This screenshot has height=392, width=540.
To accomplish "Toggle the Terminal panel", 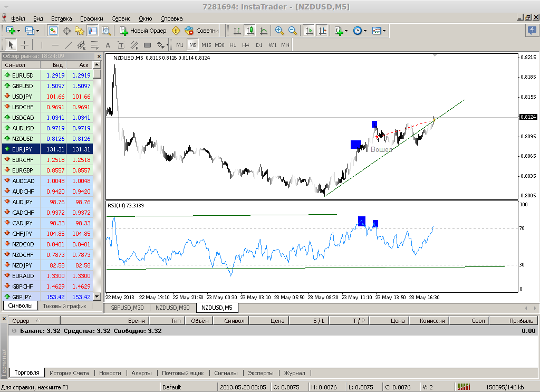I will click(x=93, y=31).
